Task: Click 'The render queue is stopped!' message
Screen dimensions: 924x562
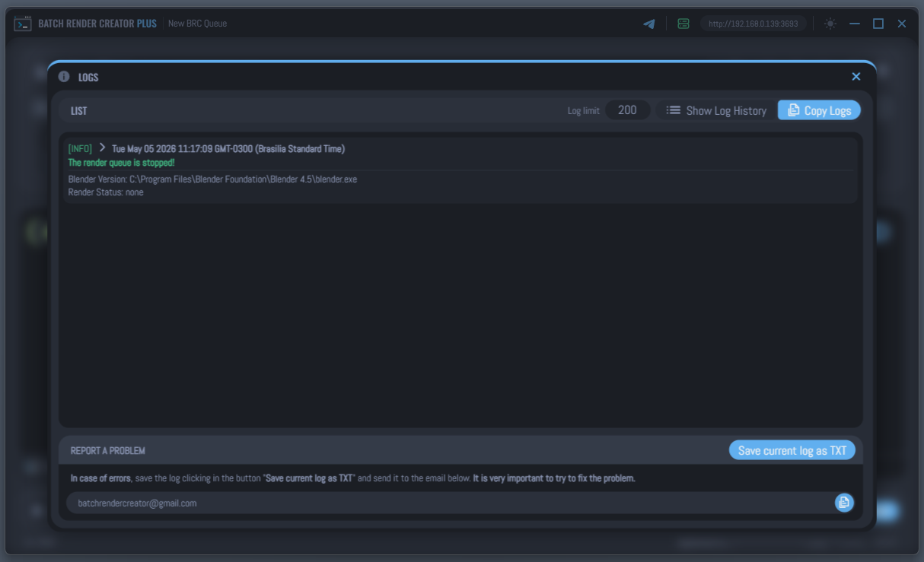Action: (122, 163)
